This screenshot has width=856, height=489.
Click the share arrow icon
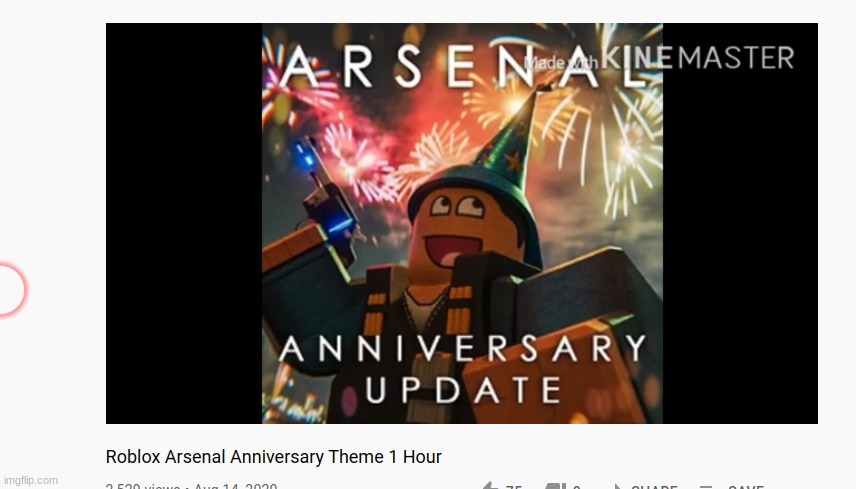[617, 486]
